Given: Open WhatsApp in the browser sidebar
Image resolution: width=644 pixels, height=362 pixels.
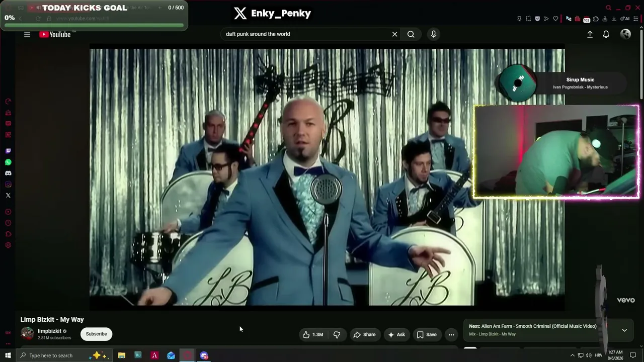Looking at the screenshot, I should click(8, 162).
